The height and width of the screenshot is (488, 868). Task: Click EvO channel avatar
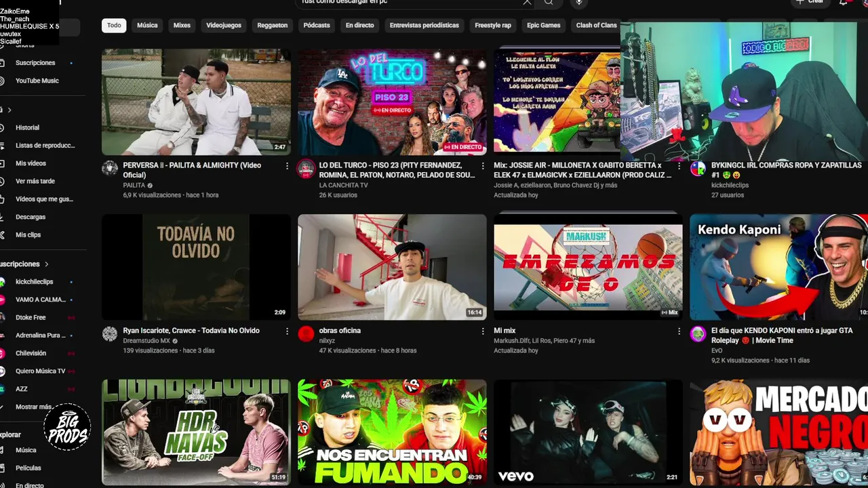[698, 333]
